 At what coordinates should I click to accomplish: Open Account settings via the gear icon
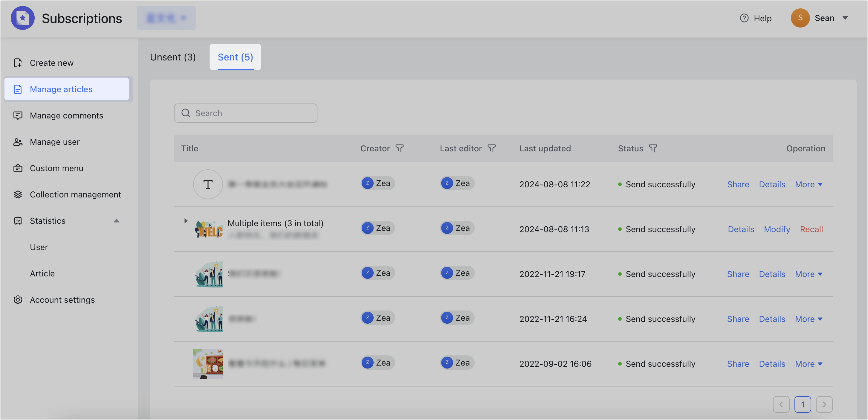18,299
